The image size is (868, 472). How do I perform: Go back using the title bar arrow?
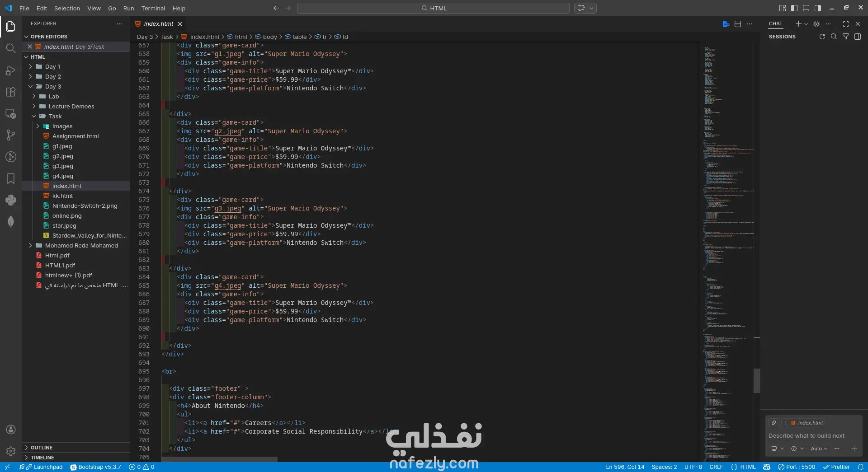click(x=276, y=8)
